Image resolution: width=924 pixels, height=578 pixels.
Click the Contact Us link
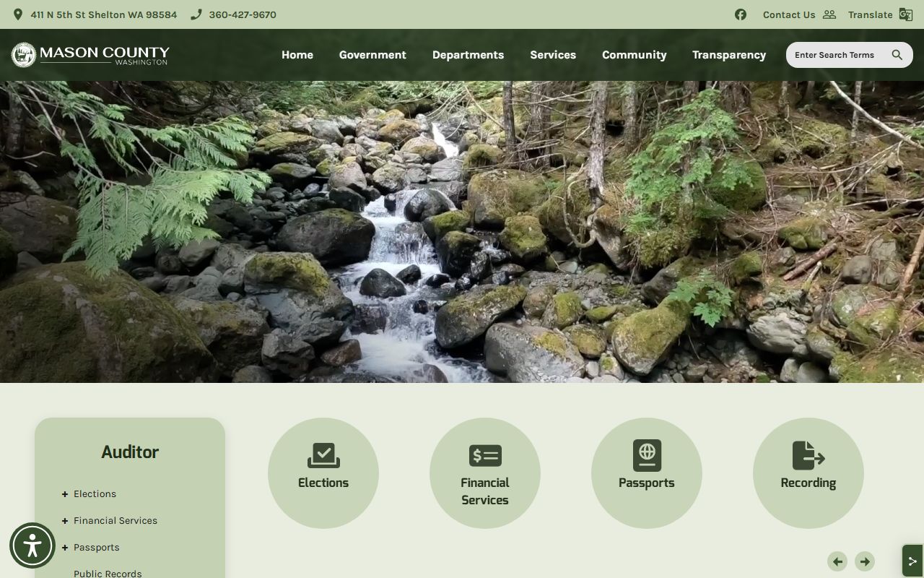[789, 14]
